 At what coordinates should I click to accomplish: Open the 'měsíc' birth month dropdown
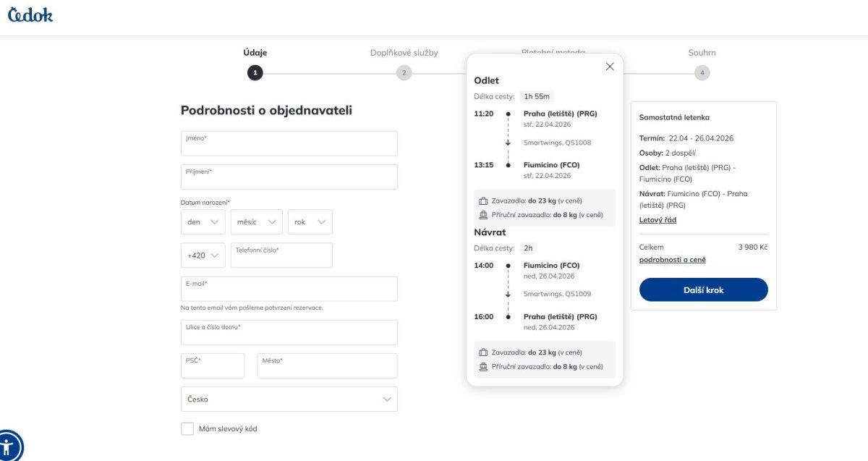point(256,222)
